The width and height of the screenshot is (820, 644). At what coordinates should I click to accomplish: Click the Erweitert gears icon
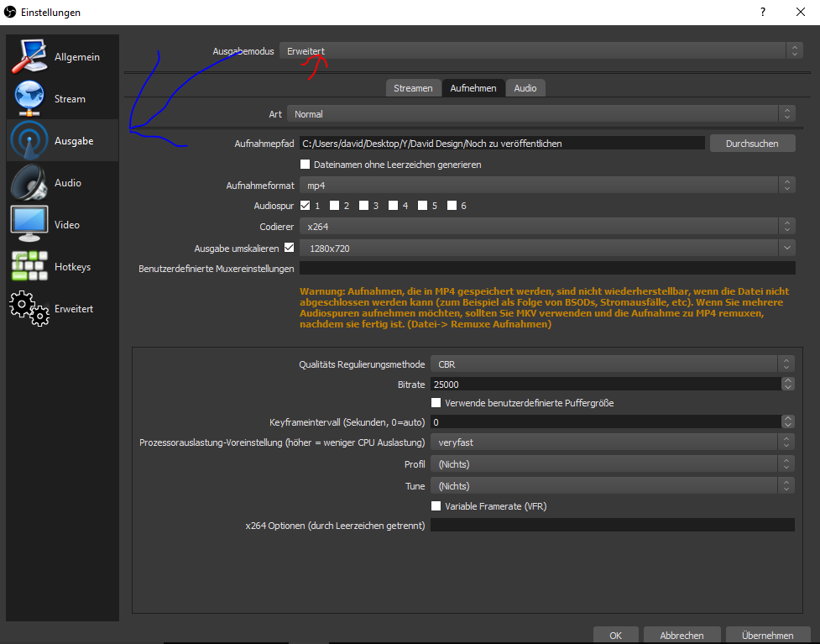(29, 308)
